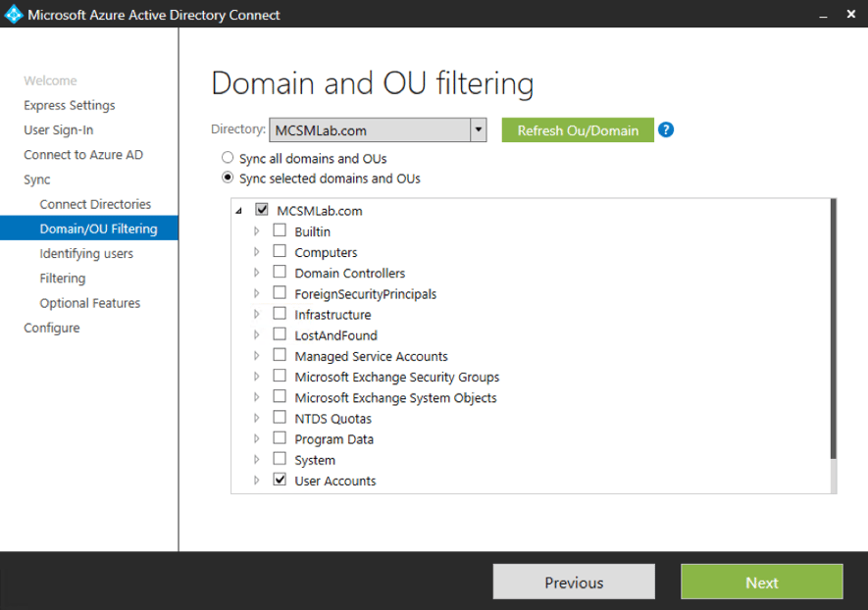This screenshot has height=610, width=868.
Task: Open the Filtering step in sidebar
Action: click(x=63, y=279)
